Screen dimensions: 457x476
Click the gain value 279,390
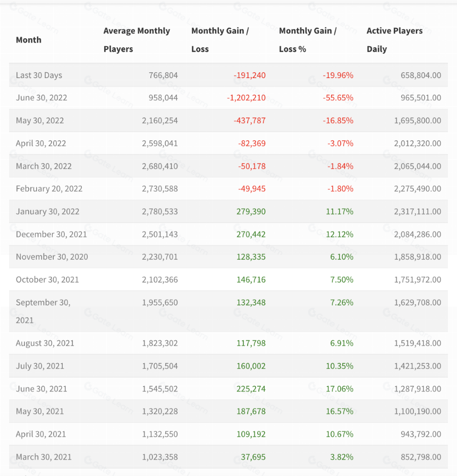click(251, 211)
